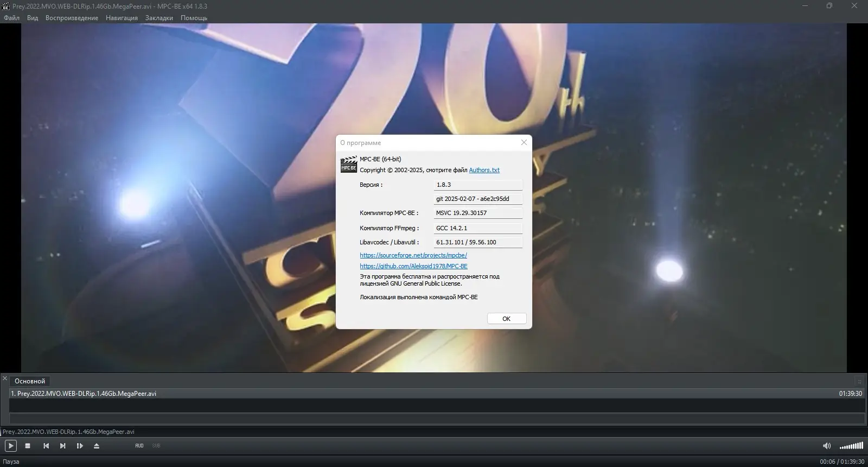This screenshot has height=467, width=868.
Task: Click the Libavcodec / Libavutil label
Action: 388,242
